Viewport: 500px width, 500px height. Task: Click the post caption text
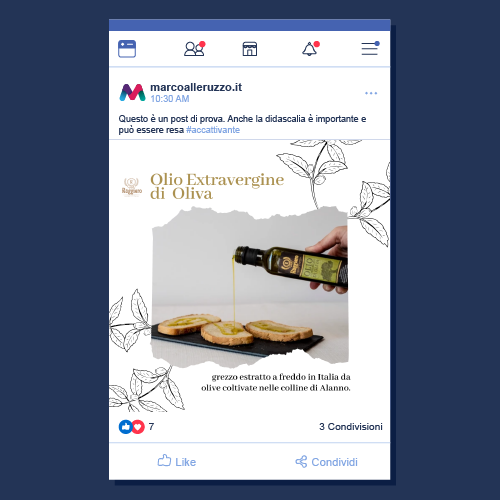(x=242, y=124)
